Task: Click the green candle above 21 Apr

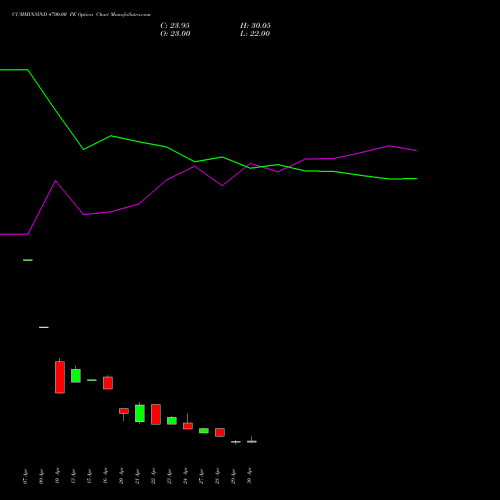Action: pyautogui.click(x=140, y=413)
